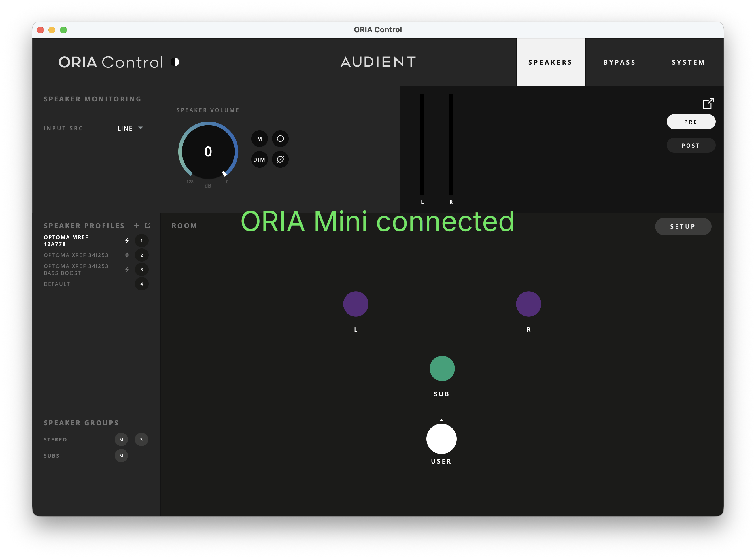Mute the Stereo speaker group
756x559 pixels.
[x=121, y=439]
